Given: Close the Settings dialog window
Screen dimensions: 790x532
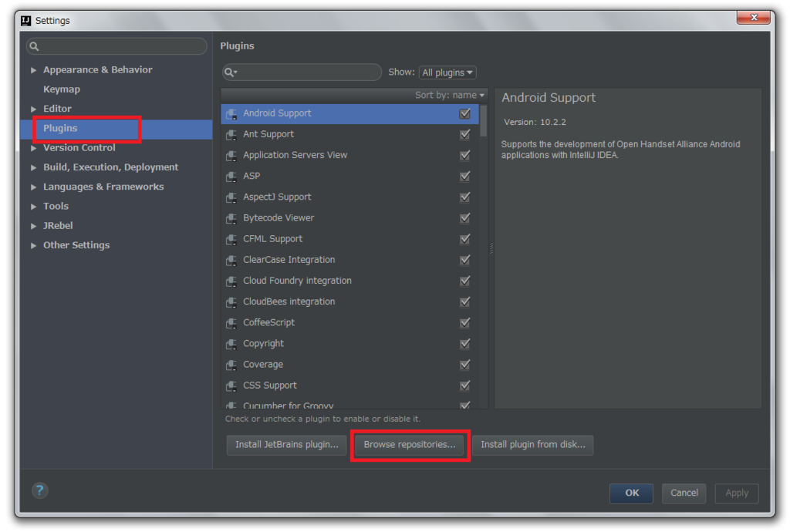Looking at the screenshot, I should pos(754,18).
